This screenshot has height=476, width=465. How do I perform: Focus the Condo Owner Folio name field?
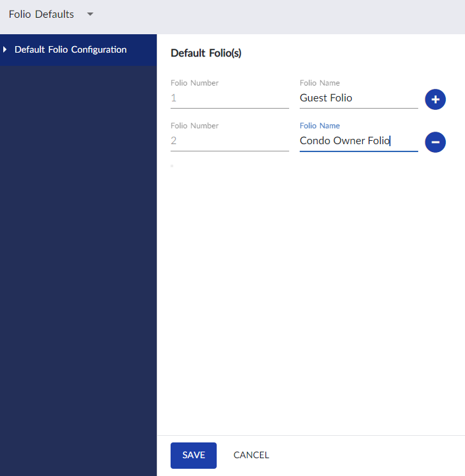click(x=359, y=141)
